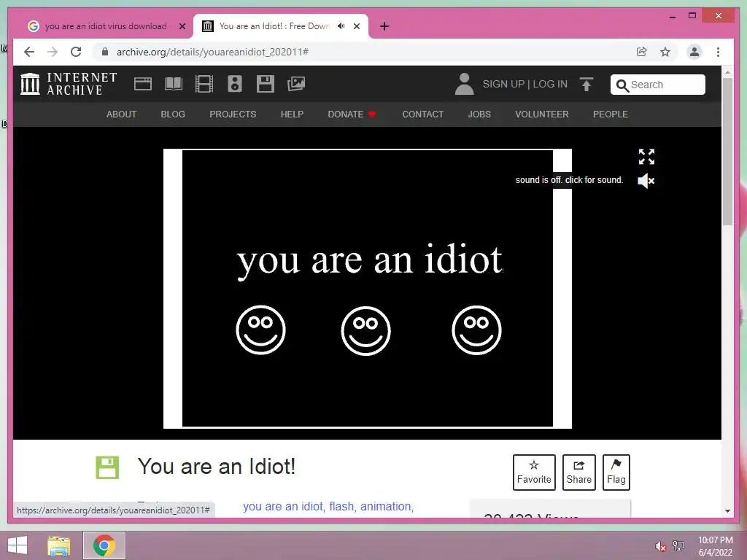747x560 pixels.
Task: Open the Chrome three-dot menu
Action: click(x=718, y=52)
